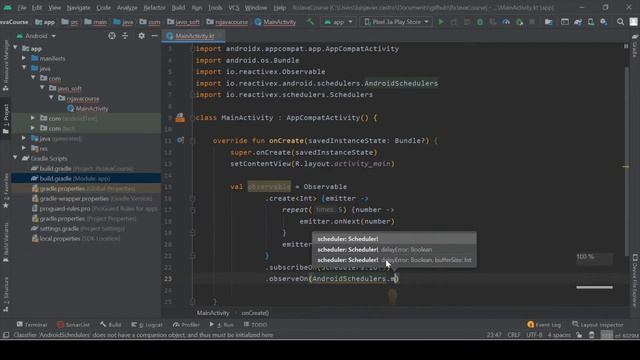640x360 pixels.
Task: Click Attach Debugger to Android Process icon
Action: pos(520,22)
